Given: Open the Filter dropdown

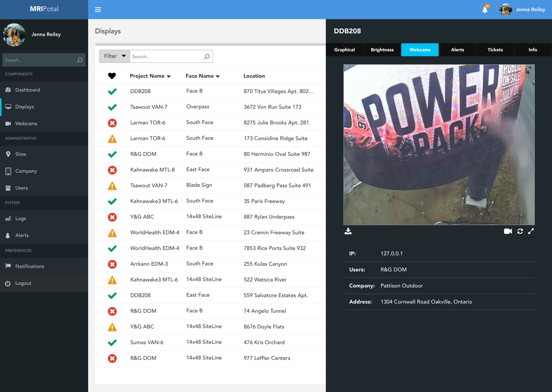Looking at the screenshot, I should pyautogui.click(x=115, y=56).
